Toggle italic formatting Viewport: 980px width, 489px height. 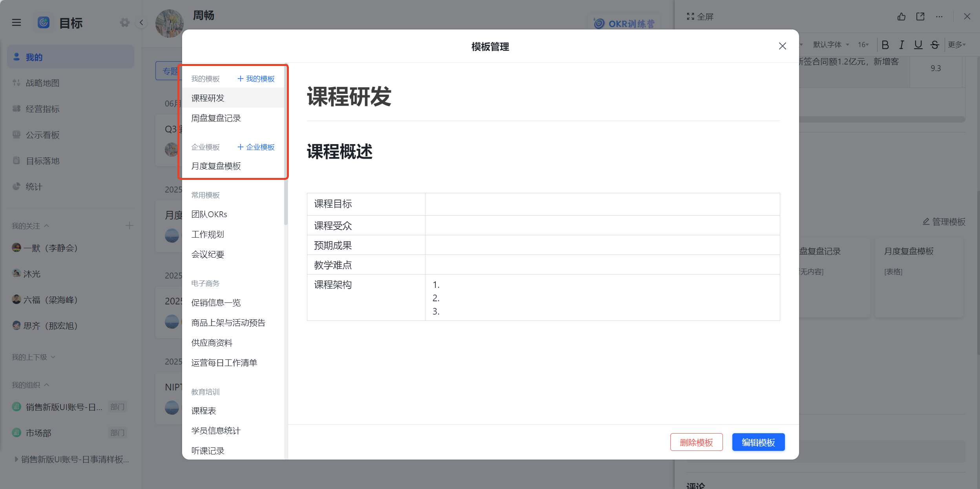click(902, 45)
